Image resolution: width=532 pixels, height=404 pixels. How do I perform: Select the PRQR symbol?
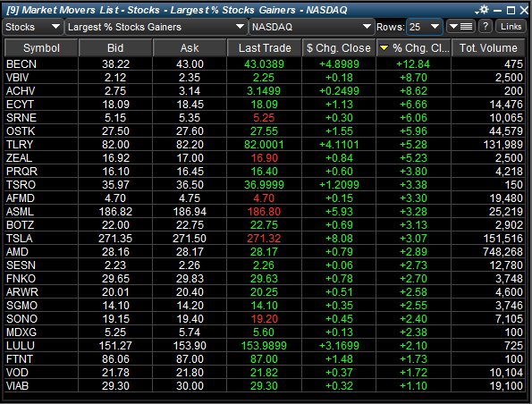point(21,172)
